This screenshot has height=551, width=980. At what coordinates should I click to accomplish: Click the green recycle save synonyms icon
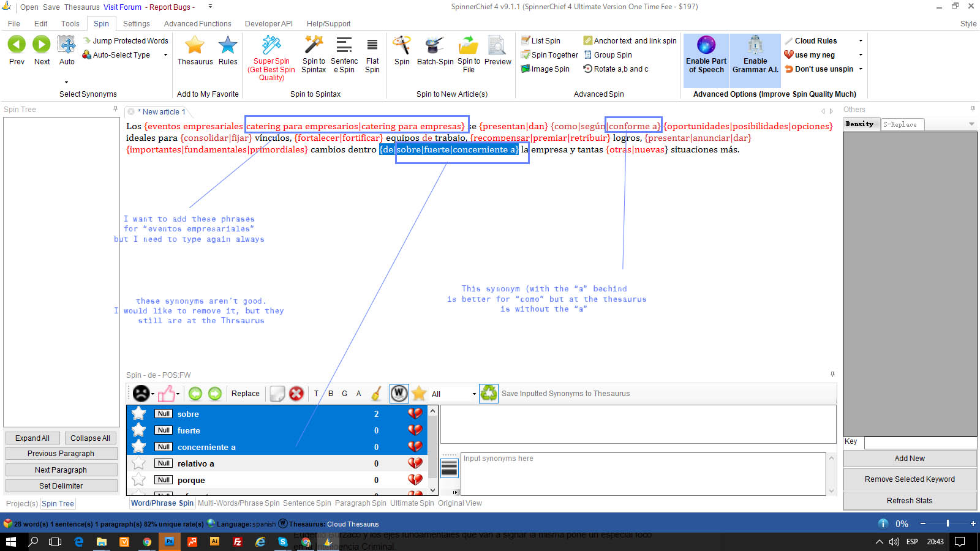point(489,393)
